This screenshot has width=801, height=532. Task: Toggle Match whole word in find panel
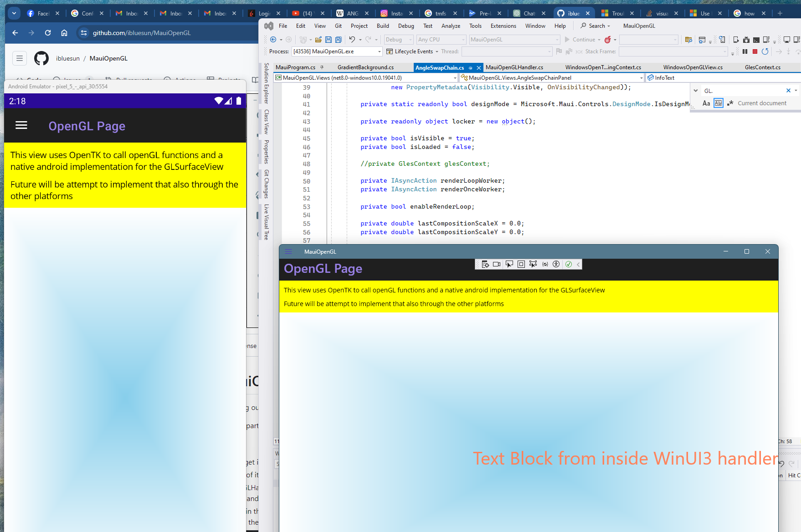719,103
